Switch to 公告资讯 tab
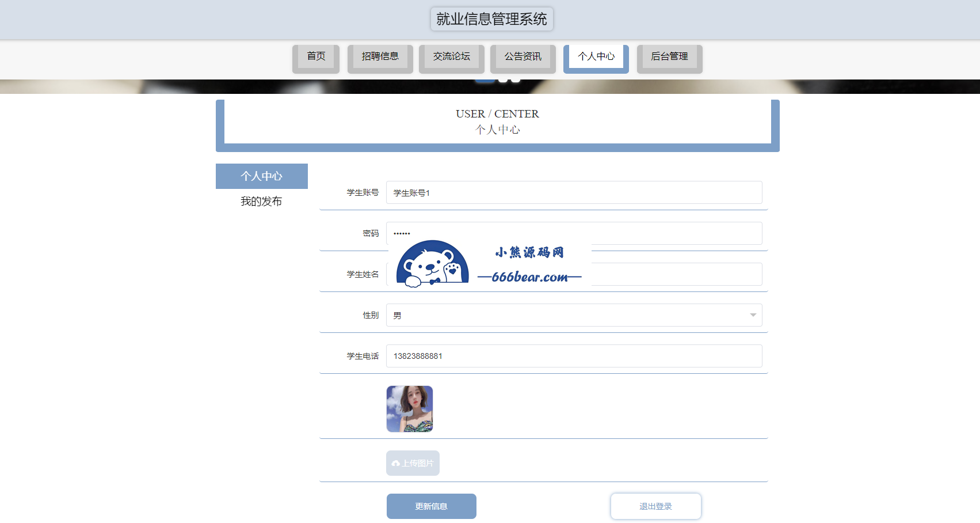Screen dimensions: 980x523 pyautogui.click(x=523, y=59)
